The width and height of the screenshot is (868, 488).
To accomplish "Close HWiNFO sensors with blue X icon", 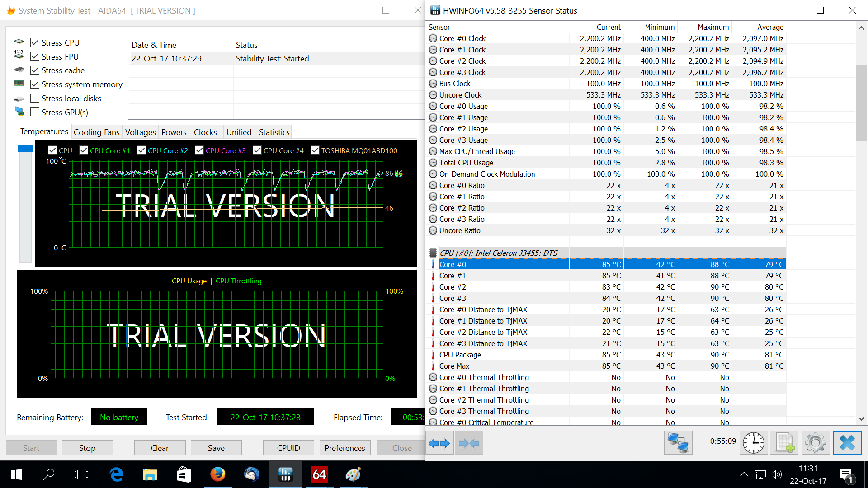I will tap(847, 443).
